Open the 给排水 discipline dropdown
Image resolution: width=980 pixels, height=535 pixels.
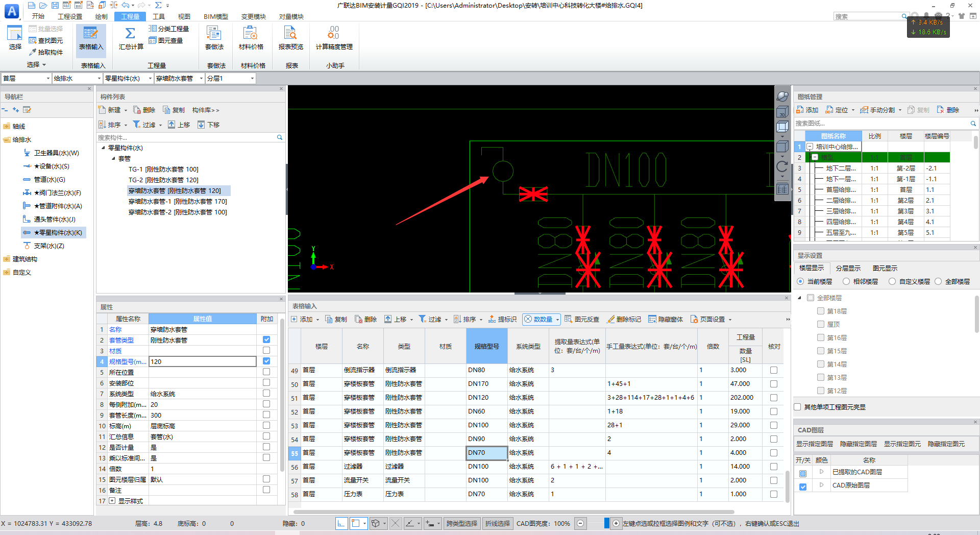click(x=99, y=78)
